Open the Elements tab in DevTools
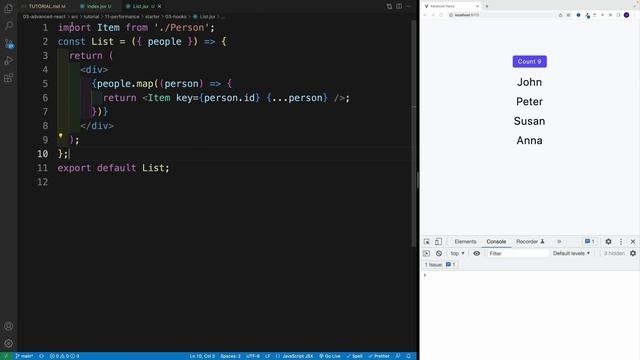The width and height of the screenshot is (640, 360). pos(465,242)
